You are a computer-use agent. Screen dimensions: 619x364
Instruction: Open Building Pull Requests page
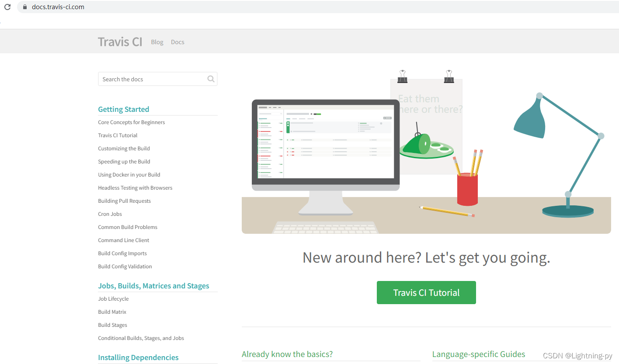click(124, 201)
